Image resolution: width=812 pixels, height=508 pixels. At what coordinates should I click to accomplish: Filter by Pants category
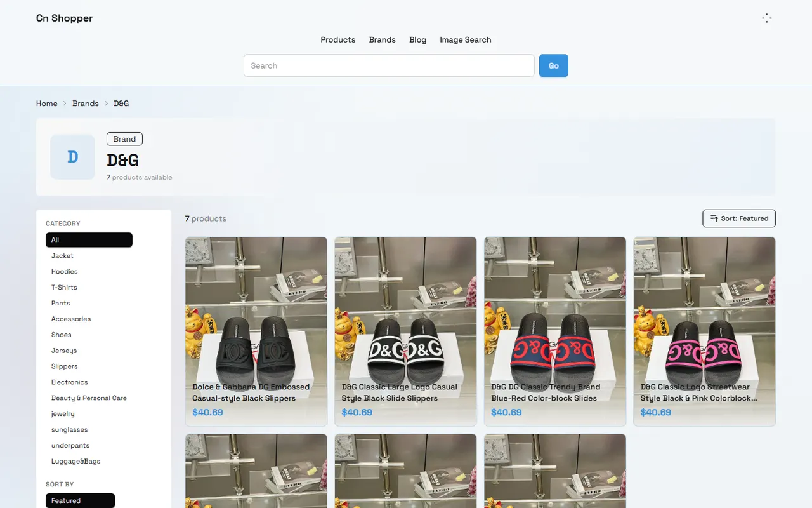pyautogui.click(x=61, y=304)
